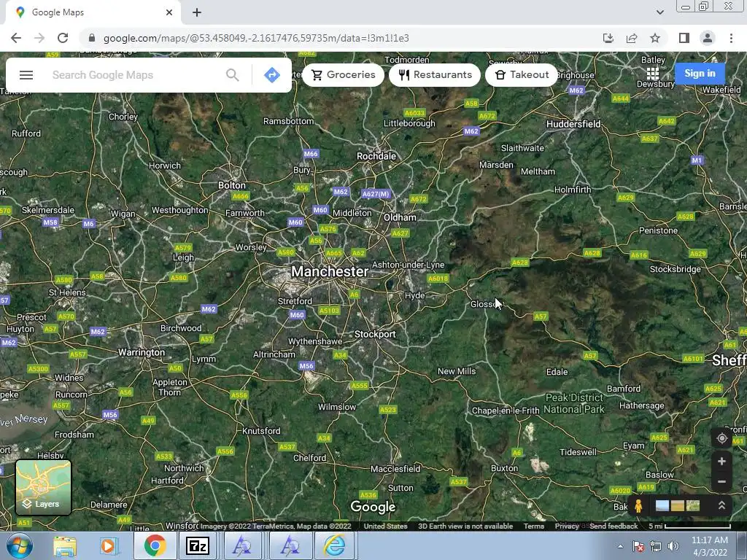Image resolution: width=747 pixels, height=560 pixels.
Task: Open the Chrome profile avatar
Action: pos(708,38)
